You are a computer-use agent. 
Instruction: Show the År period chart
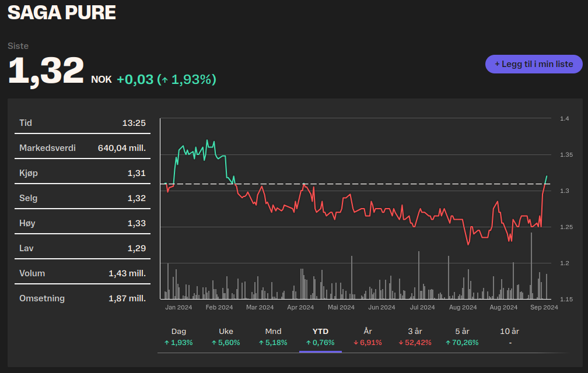[x=367, y=337]
